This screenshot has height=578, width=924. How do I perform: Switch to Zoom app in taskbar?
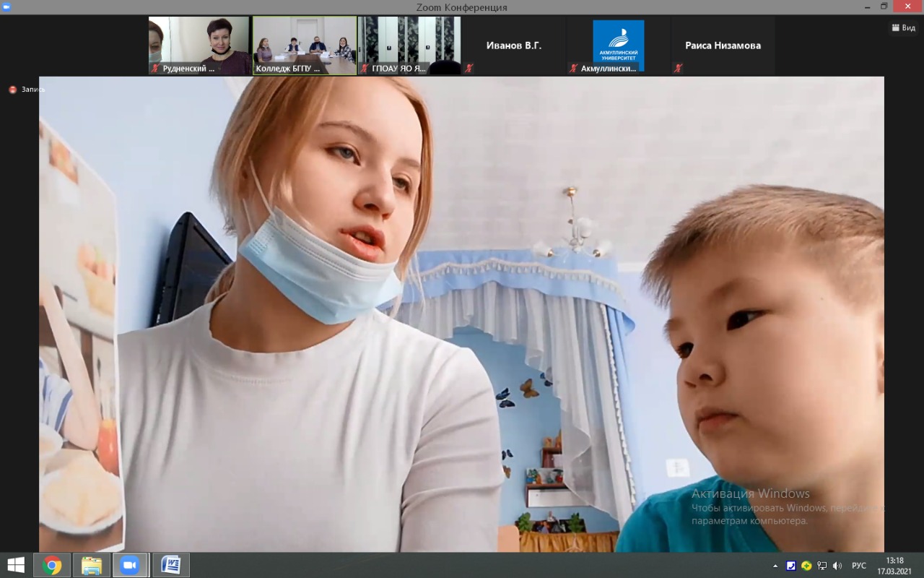click(131, 564)
